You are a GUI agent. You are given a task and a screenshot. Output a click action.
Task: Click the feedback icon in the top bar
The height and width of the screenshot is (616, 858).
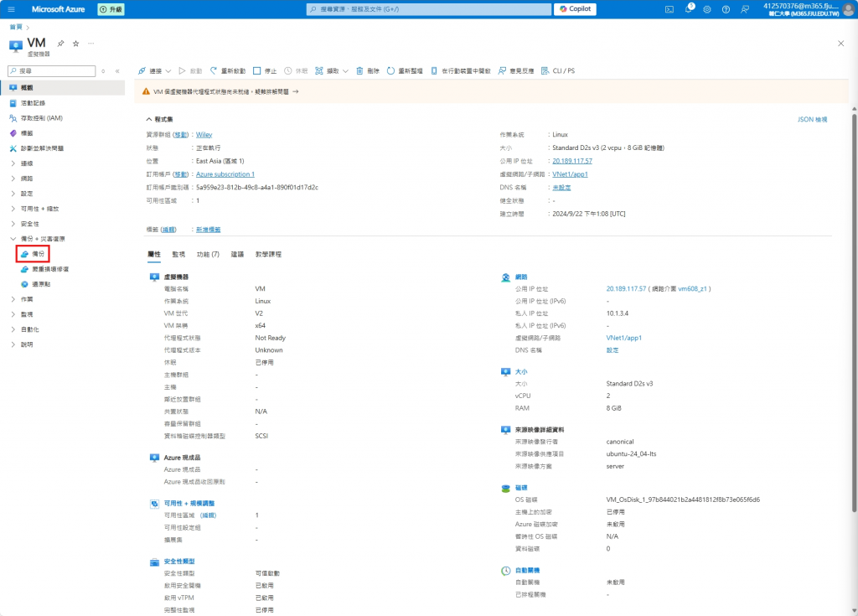(745, 9)
